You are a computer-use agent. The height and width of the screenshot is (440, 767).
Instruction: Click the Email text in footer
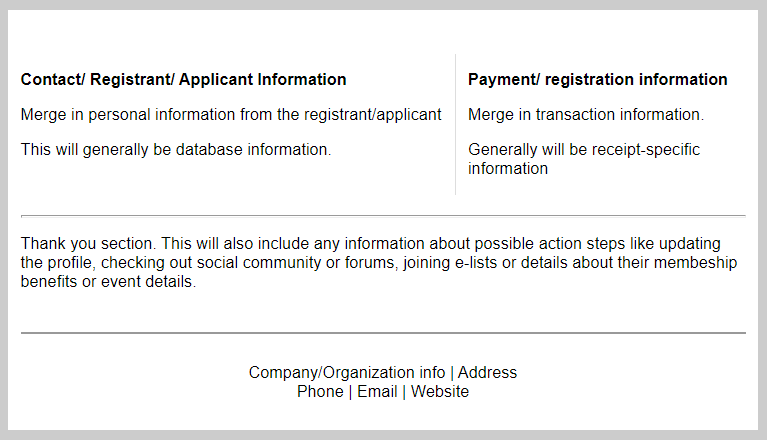(x=377, y=392)
